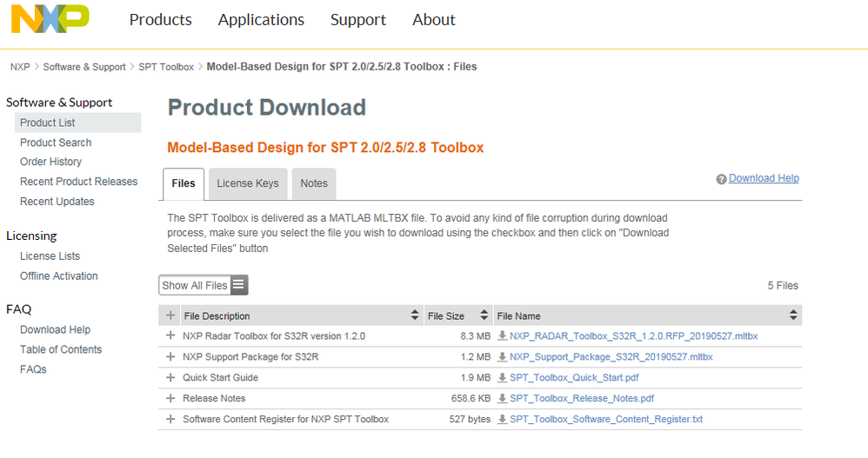Expand all rows using header plus icon
The width and height of the screenshot is (868, 458).
click(170, 315)
